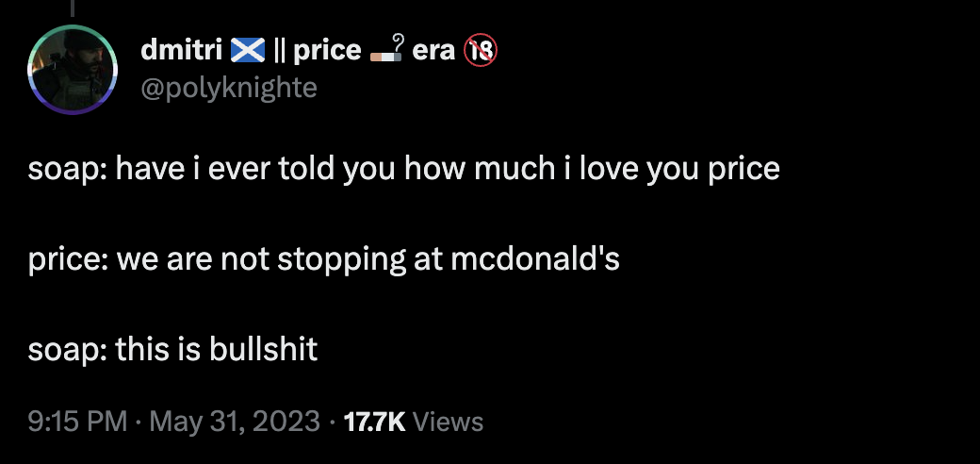980x464 pixels.
Task: Click the Scotland flag emoji in display name
Action: pyautogui.click(x=249, y=51)
